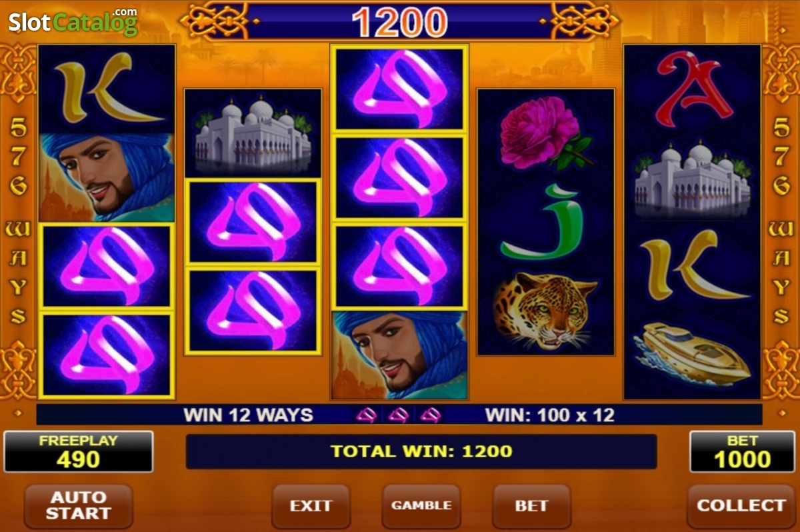800x532 pixels.
Task: Click the TOTAL WIN 1200 message bar
Action: pyautogui.click(x=421, y=451)
